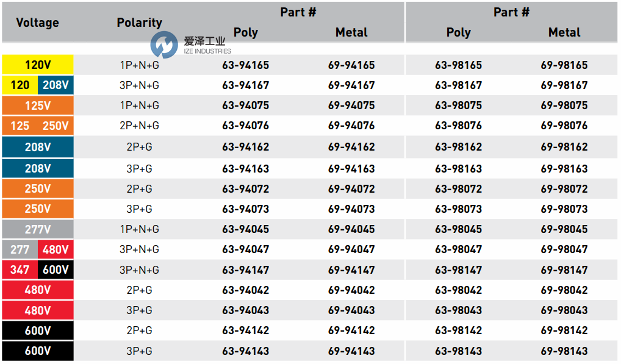This screenshot has height=364, width=621.
Task: Click part number 63-98075
Action: click(458, 105)
